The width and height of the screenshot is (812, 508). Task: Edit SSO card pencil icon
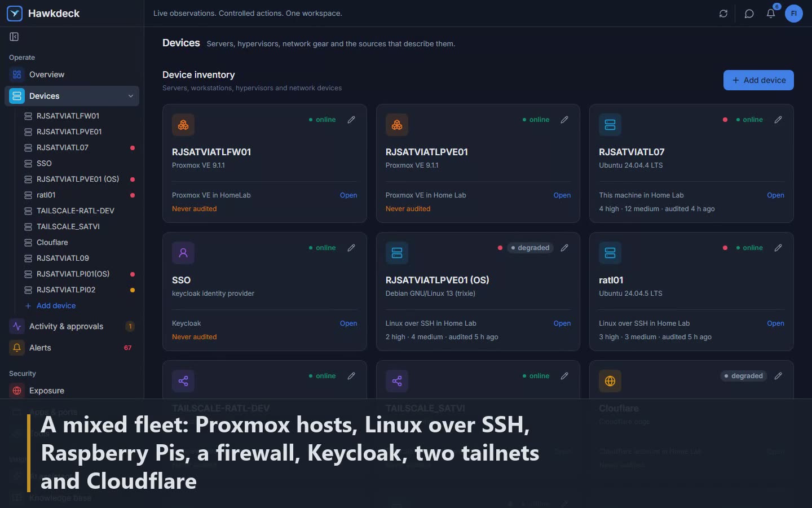coord(351,248)
